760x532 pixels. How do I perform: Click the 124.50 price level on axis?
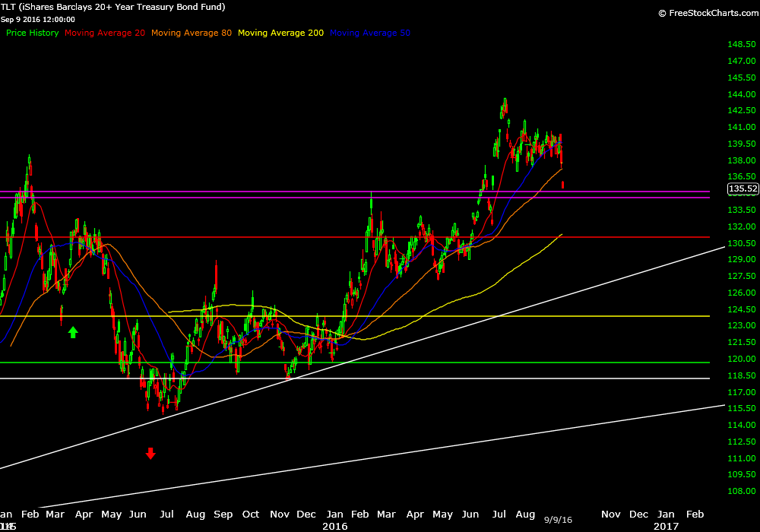pos(742,309)
